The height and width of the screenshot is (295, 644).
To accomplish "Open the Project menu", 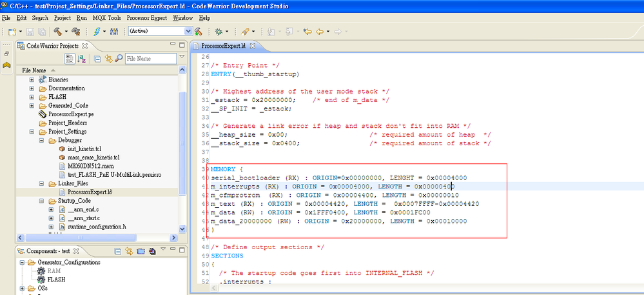I will click(63, 18).
